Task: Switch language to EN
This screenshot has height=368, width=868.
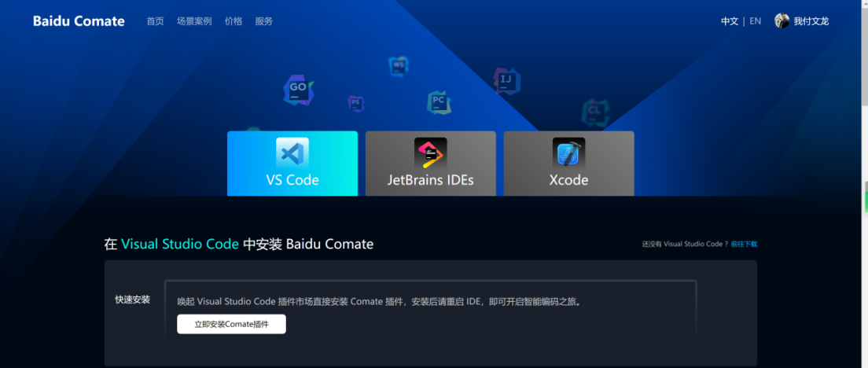Action: [755, 21]
